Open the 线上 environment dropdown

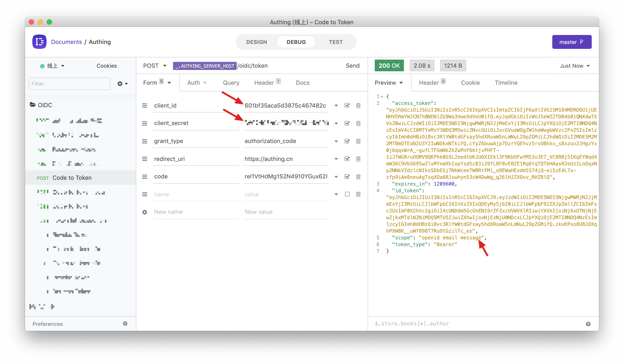click(x=52, y=66)
